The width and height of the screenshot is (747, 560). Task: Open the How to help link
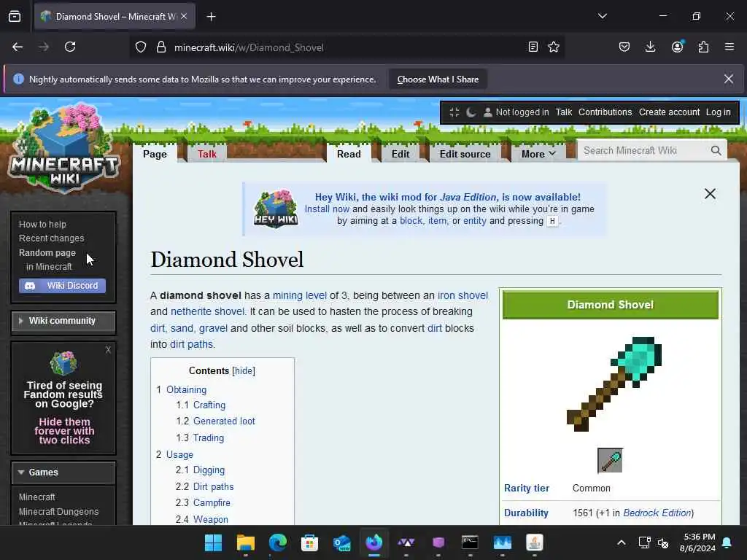point(42,225)
